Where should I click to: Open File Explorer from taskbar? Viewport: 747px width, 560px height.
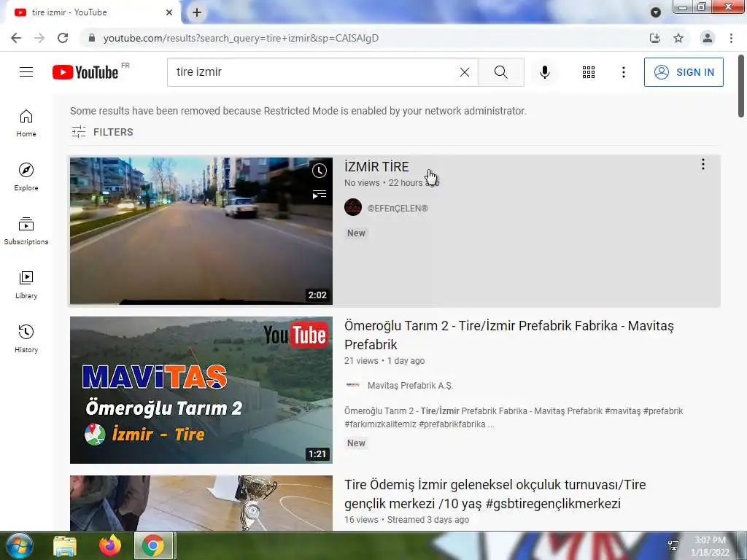pos(65,545)
